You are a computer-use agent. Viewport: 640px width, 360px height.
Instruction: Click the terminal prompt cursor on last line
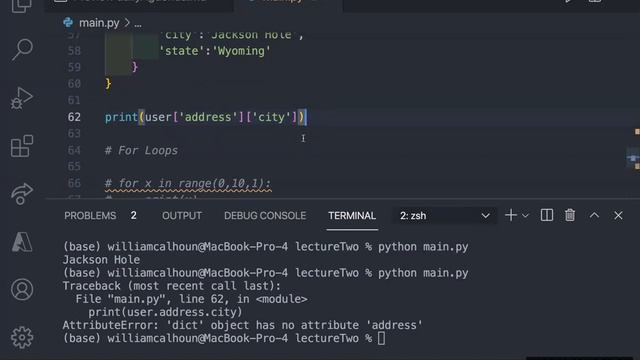tap(381, 338)
